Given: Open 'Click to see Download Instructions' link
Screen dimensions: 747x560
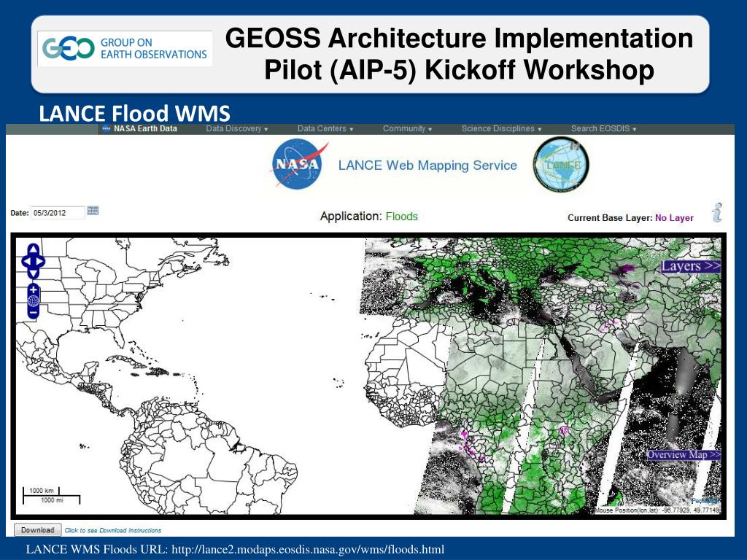Looking at the screenshot, I should click(113, 531).
